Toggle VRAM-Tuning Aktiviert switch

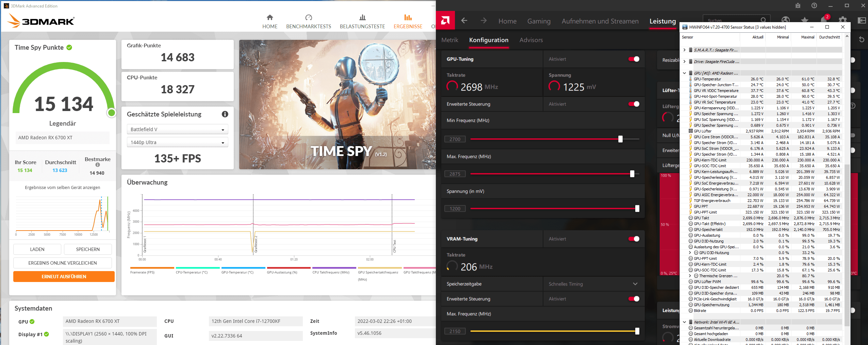634,239
